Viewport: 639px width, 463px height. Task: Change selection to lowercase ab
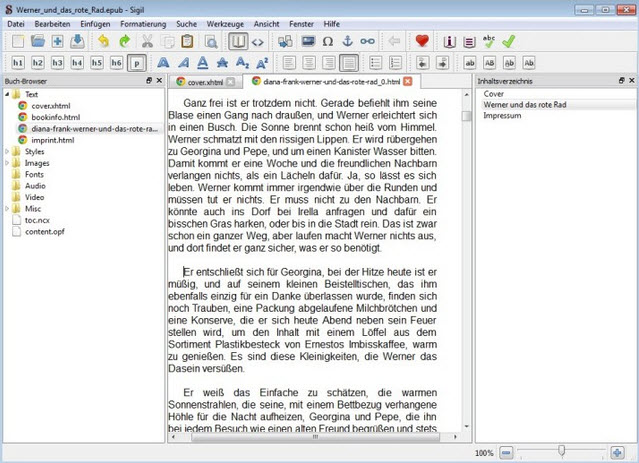[x=469, y=63]
